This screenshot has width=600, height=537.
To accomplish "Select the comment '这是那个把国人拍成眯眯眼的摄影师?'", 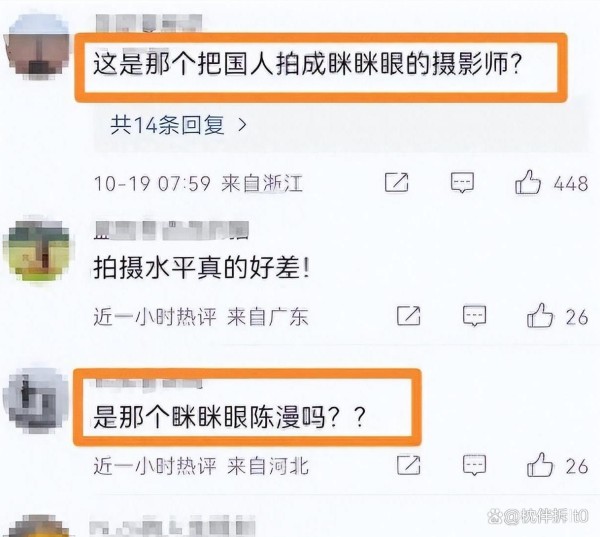I will click(x=307, y=64).
